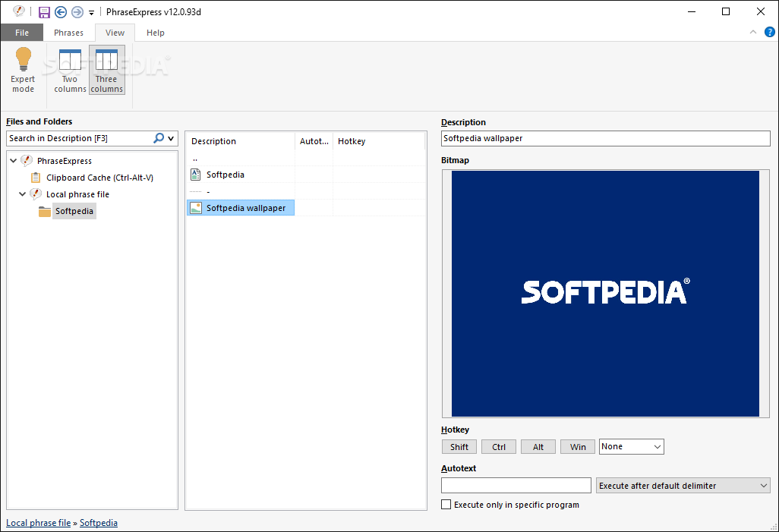Click the Softpedia folder icon in tree
The image size is (779, 532).
pos(45,212)
